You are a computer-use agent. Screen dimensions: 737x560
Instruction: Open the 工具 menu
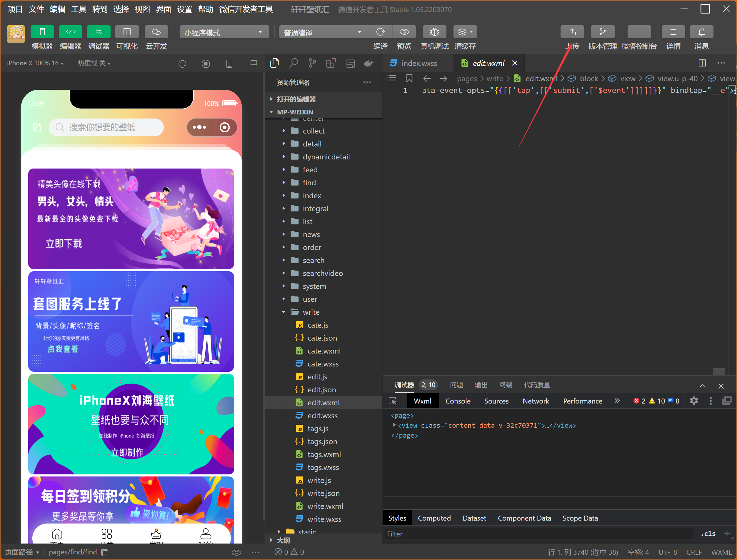(79, 9)
